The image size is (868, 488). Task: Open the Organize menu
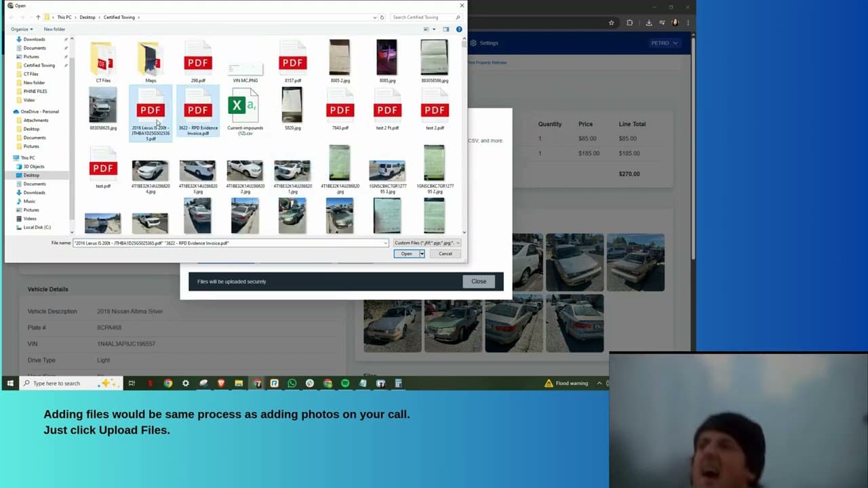21,29
